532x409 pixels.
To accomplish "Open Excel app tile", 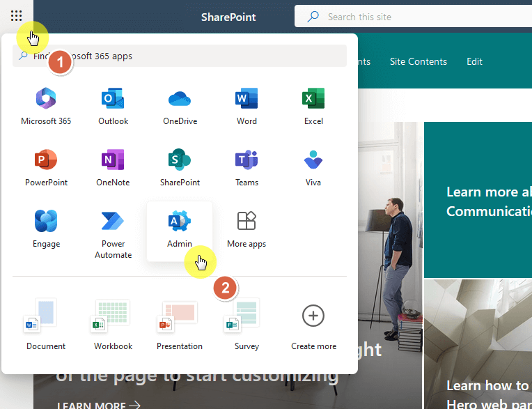I will [x=313, y=106].
